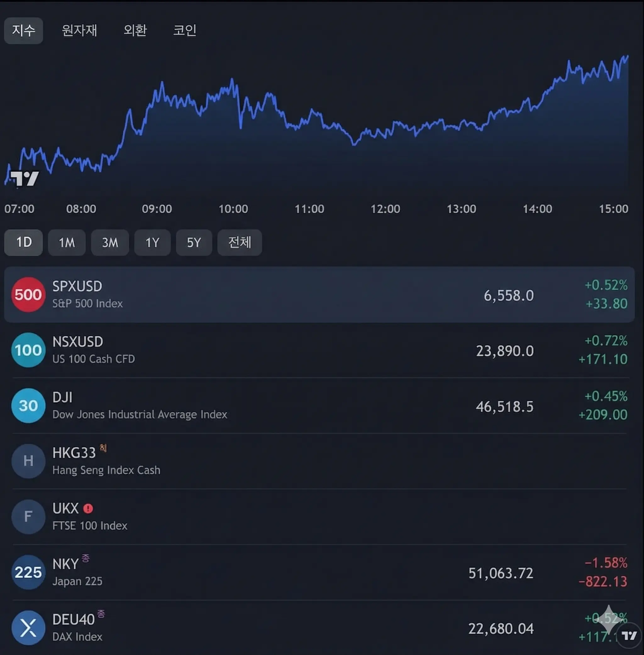Image resolution: width=644 pixels, height=655 pixels.
Task: Open TradingView badge at bottom right corner
Action: tap(629, 636)
